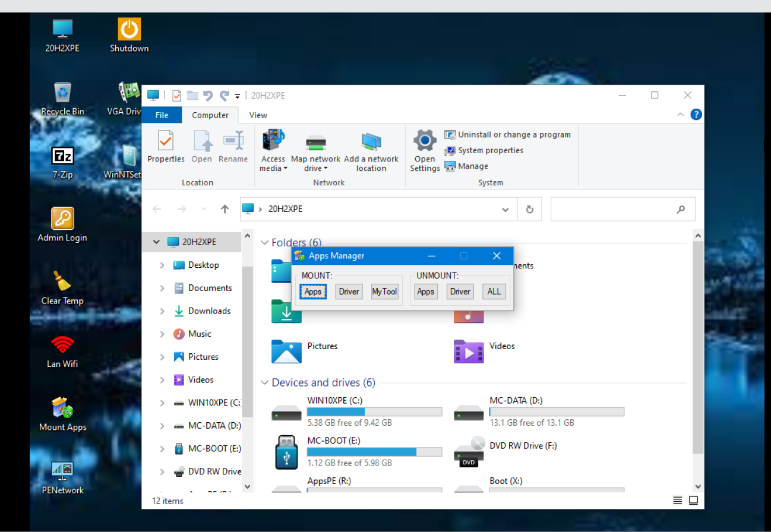Viewport: 771px width, 532px height.
Task: Collapse the Devices and drives group
Action: pos(265,383)
